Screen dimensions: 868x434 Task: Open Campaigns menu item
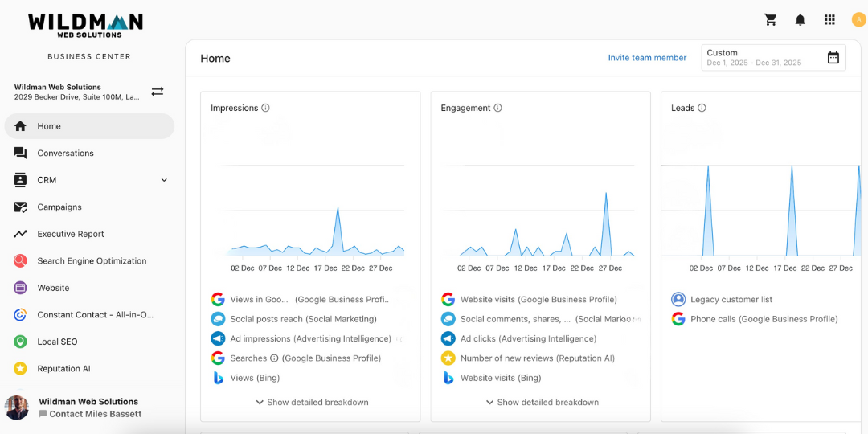89,207
